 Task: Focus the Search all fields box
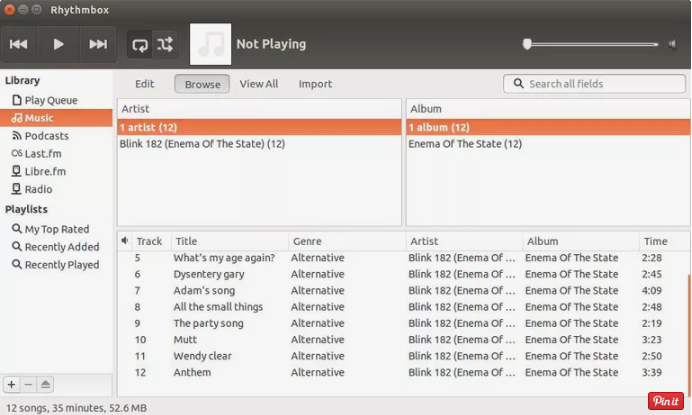coord(594,84)
